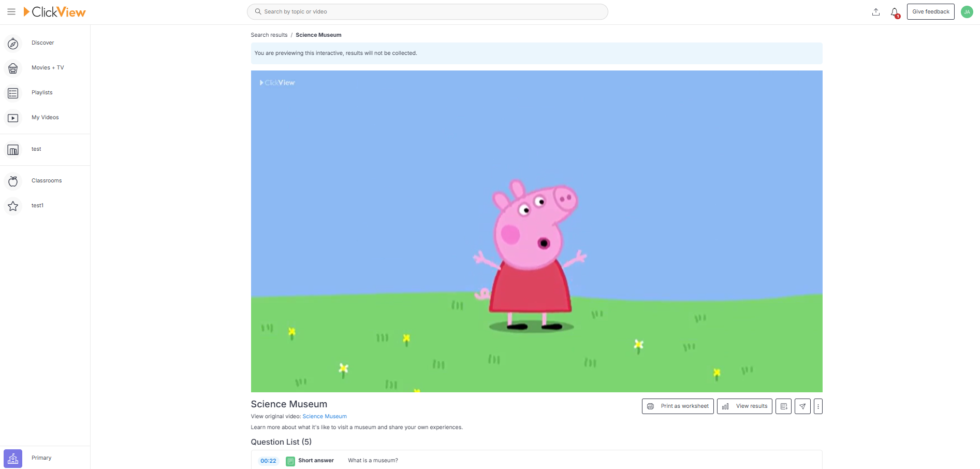Click the test1 star icon
The height and width of the screenshot is (469, 980).
13,206
